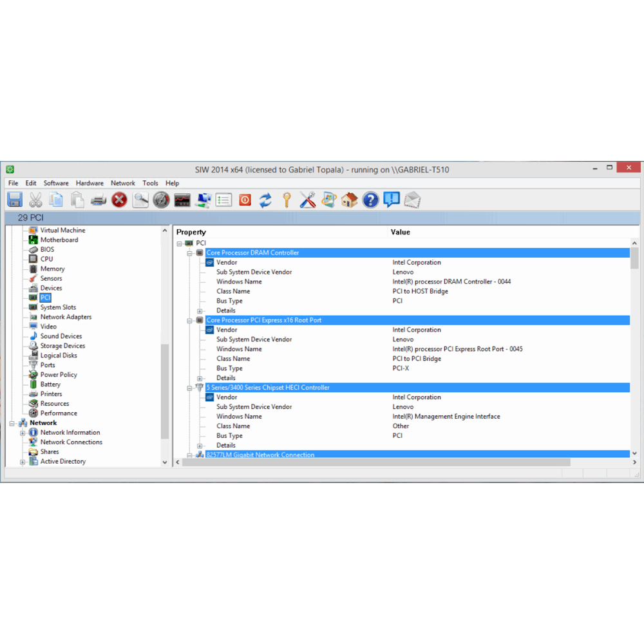Select Power Policy in the sidebar tree
The image size is (644, 644).
[59, 375]
